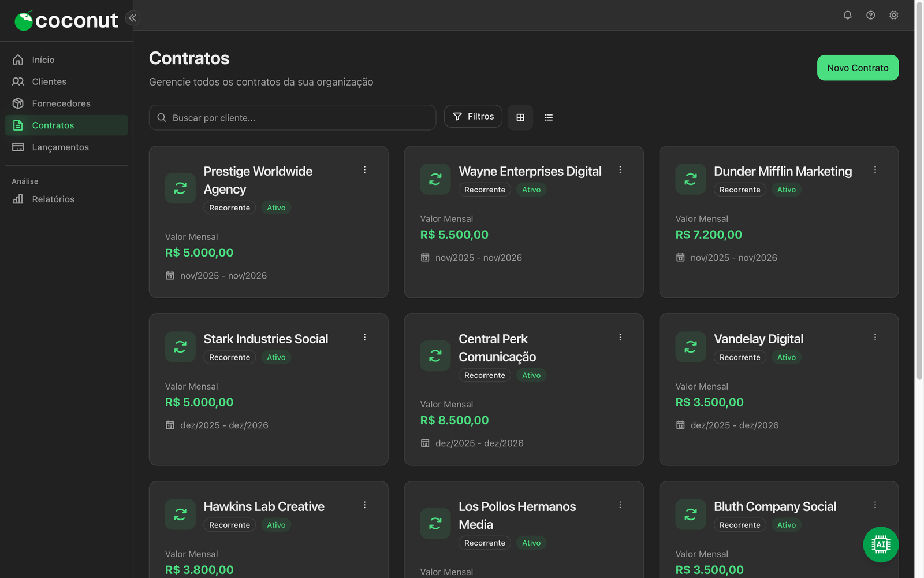Open Fornecedores in the sidebar
The width and height of the screenshot is (924, 578).
click(66, 103)
